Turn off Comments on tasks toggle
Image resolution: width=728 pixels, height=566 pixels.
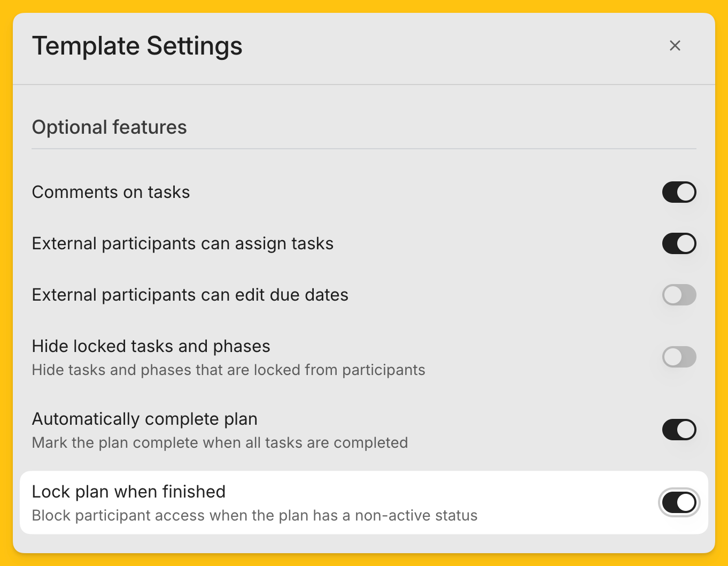[679, 192]
